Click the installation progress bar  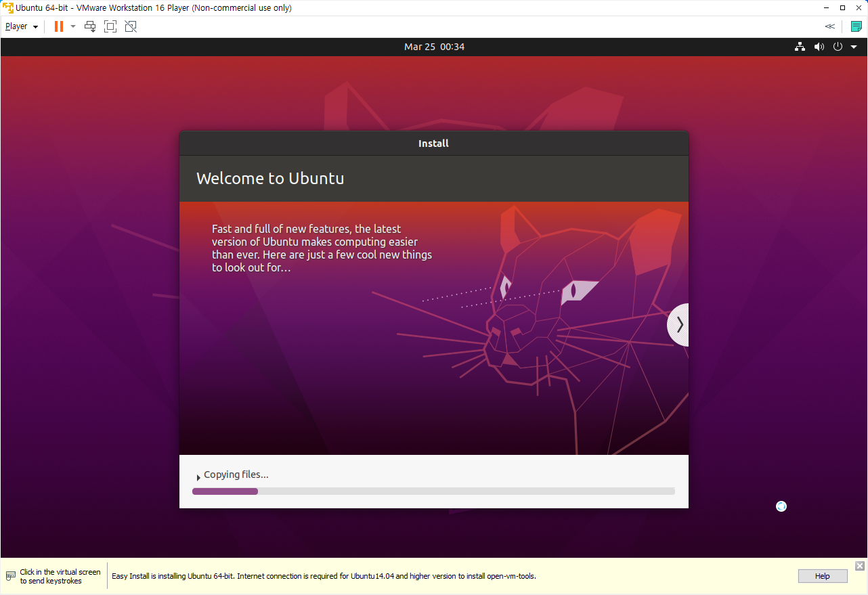433,491
